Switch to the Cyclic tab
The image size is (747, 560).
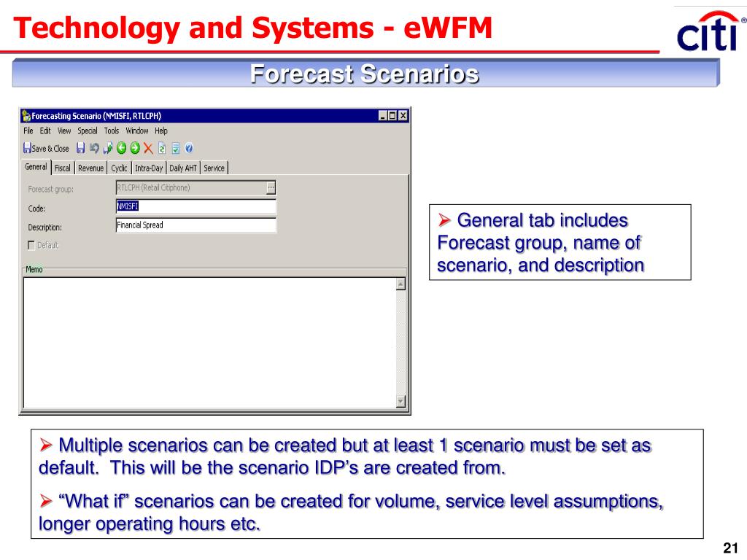pos(119,168)
